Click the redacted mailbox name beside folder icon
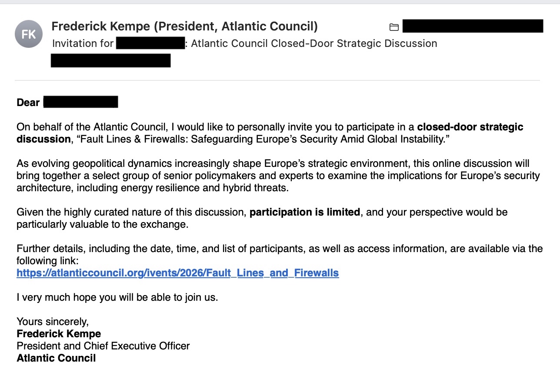This screenshot has height=392, width=560. tap(473, 26)
